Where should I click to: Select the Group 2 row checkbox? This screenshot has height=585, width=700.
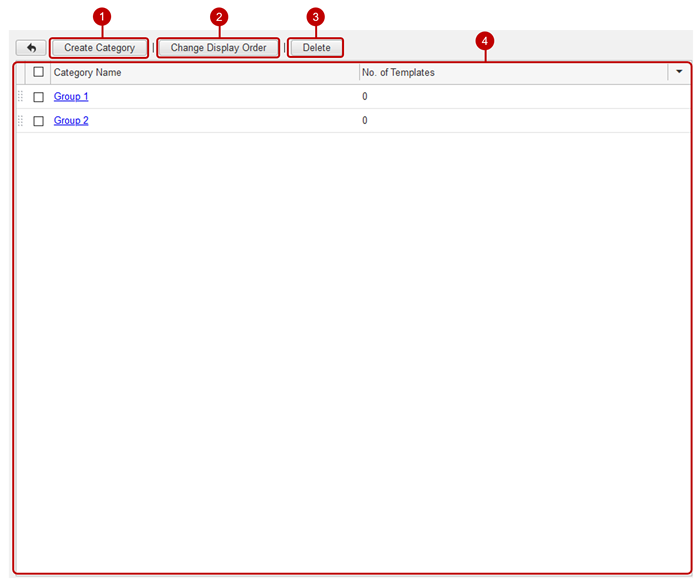point(39,121)
